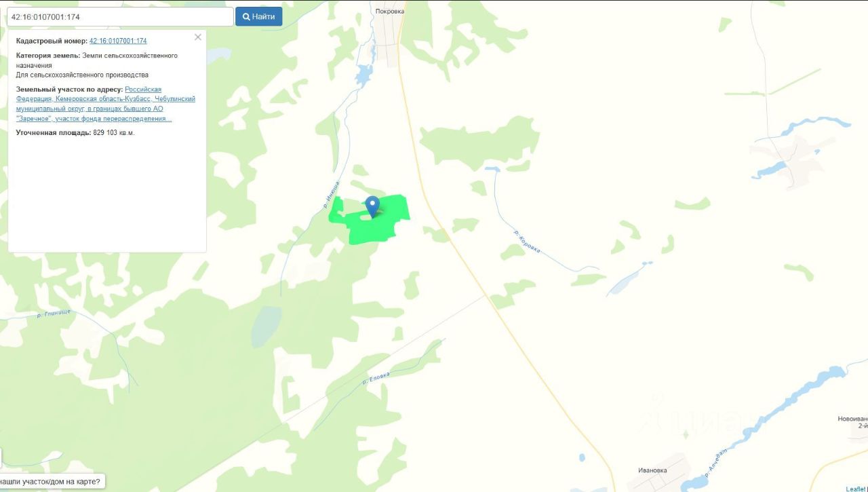The image size is (868, 492).
Task: Focus the cadastral number search field
Action: point(120,16)
